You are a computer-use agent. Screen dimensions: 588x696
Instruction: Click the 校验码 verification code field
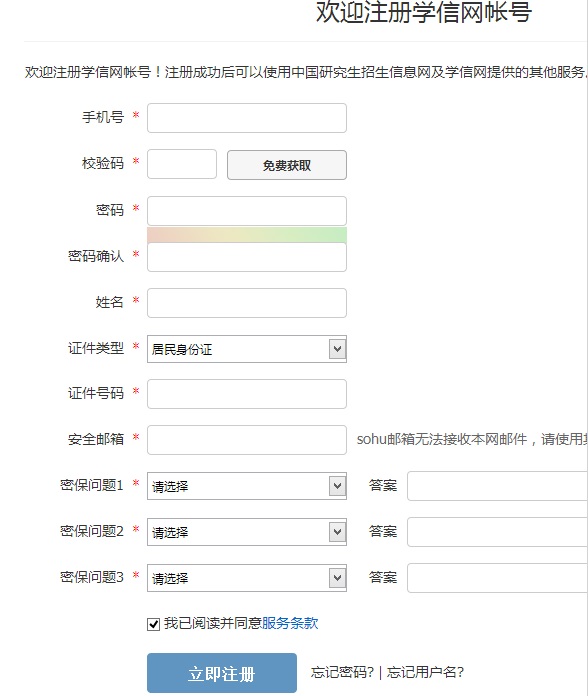[182, 164]
